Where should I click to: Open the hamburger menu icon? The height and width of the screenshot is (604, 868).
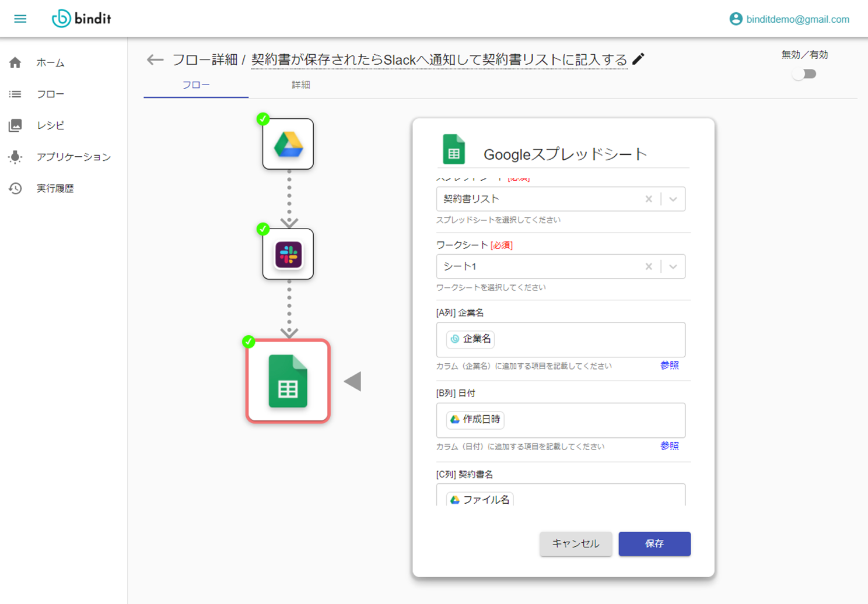20,19
